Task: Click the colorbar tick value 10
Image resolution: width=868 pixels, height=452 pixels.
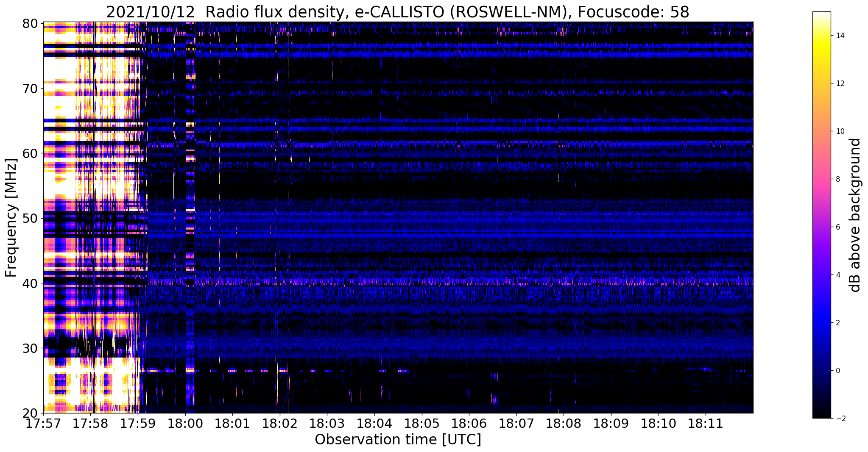Action: tap(840, 131)
